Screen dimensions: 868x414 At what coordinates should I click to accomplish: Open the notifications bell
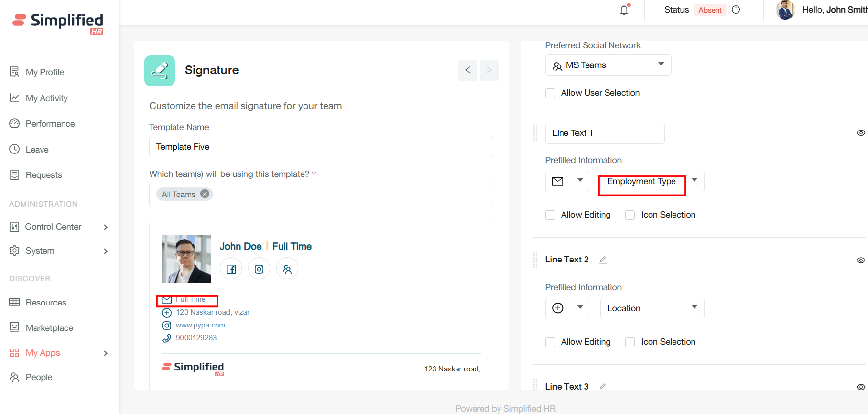click(x=624, y=10)
